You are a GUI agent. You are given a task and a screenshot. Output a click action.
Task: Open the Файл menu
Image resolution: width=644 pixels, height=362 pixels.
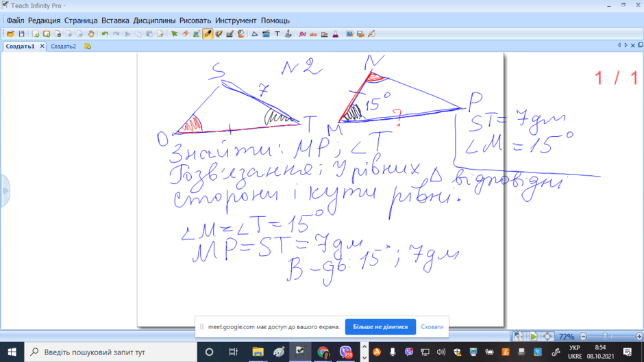[x=15, y=21]
